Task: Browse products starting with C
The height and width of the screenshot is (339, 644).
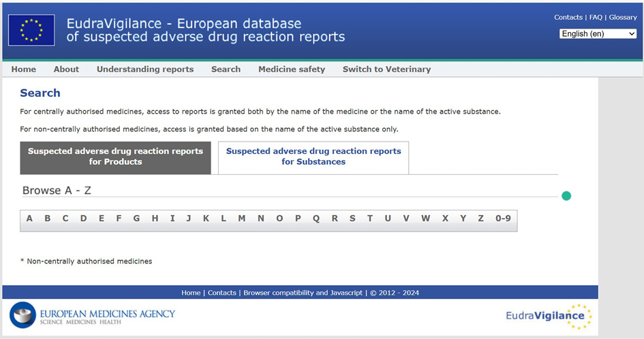Action: pyautogui.click(x=65, y=219)
